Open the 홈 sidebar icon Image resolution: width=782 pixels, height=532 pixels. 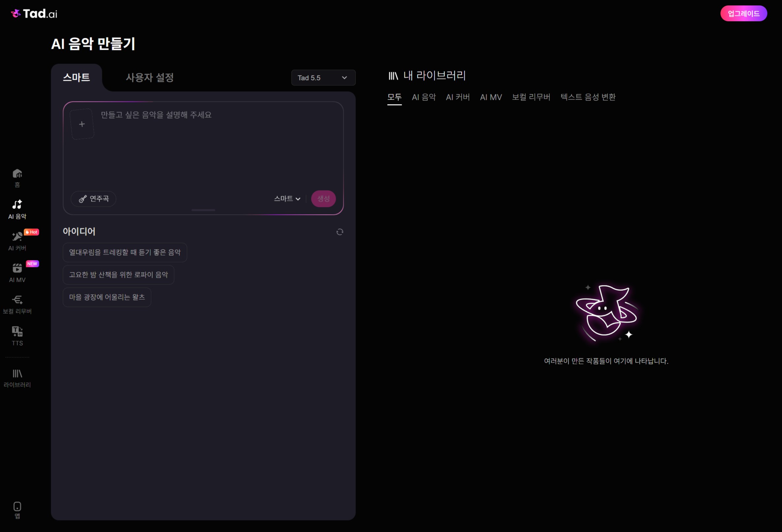[17, 178]
